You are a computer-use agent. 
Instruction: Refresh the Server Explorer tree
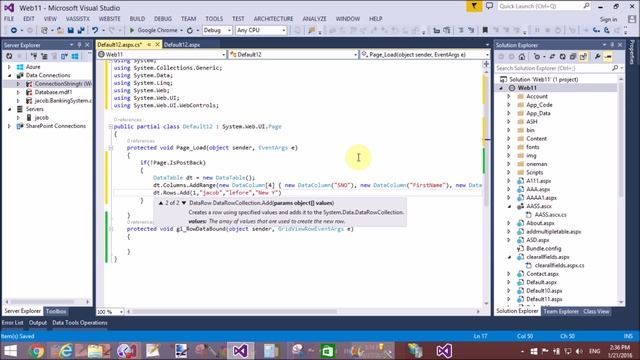(x=9, y=56)
